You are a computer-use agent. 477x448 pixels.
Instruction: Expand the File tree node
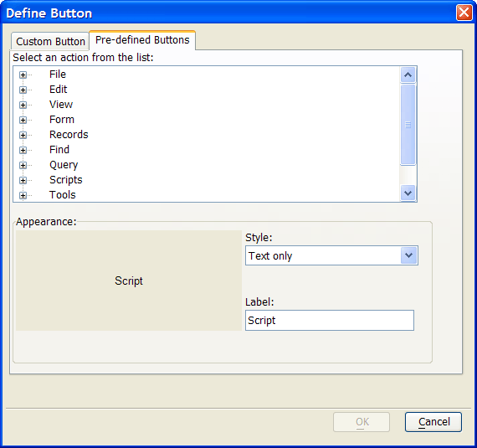[x=23, y=75]
